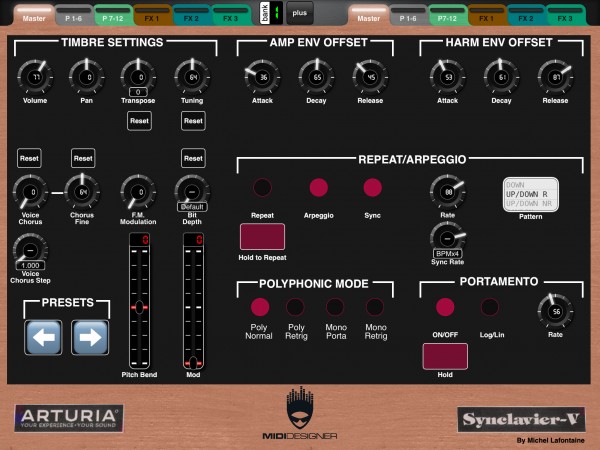Viewport: 600px width, 450px height.
Task: Toggle the Repeat LED button
Action: click(262, 188)
